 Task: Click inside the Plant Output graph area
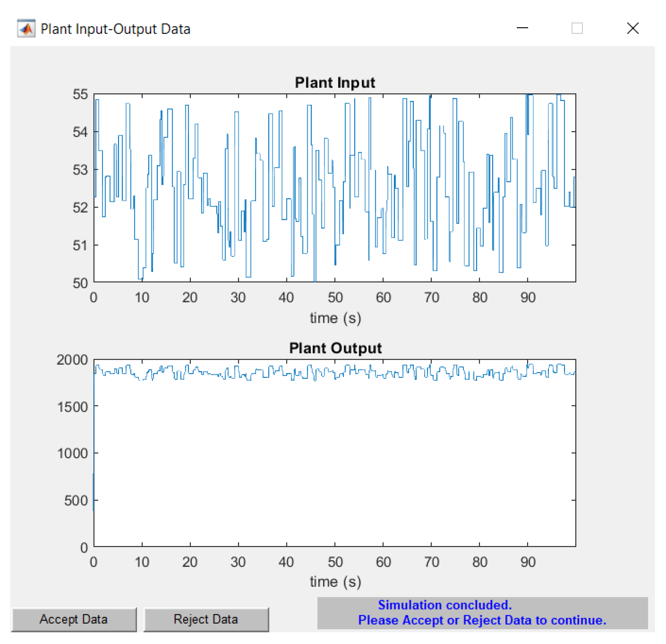335,453
